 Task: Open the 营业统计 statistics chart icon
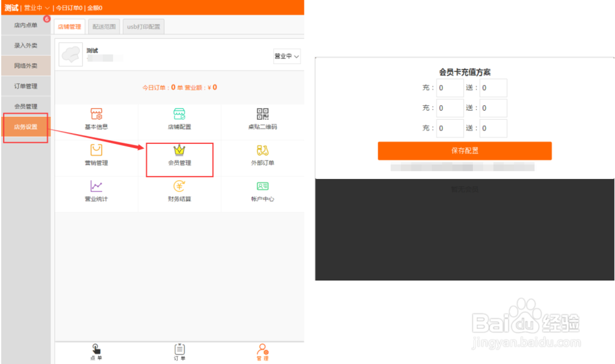pyautogui.click(x=97, y=191)
